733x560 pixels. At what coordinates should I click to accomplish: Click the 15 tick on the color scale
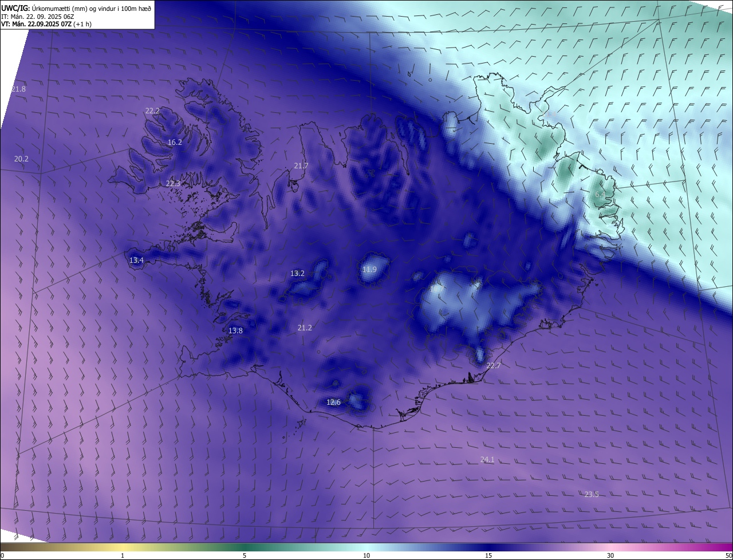tap(488, 555)
